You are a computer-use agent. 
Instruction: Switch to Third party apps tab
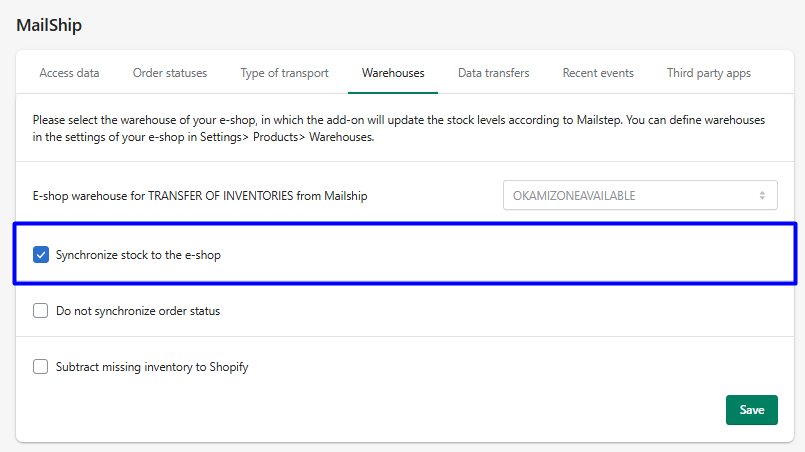[x=708, y=73]
